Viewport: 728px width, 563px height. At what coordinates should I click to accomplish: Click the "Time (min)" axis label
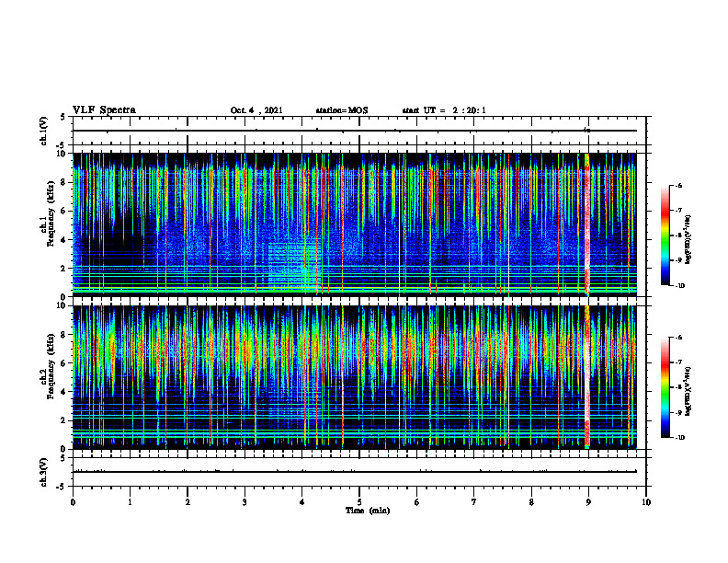tap(368, 511)
